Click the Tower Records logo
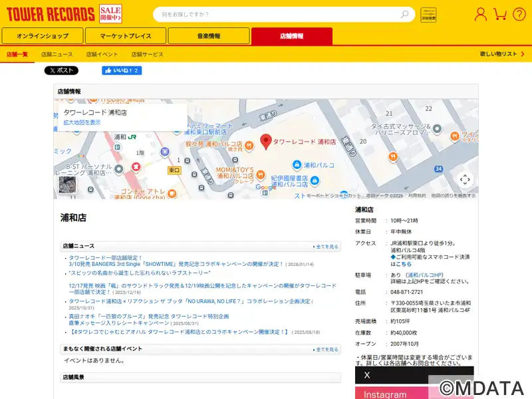The width and height of the screenshot is (532, 399). [50, 14]
